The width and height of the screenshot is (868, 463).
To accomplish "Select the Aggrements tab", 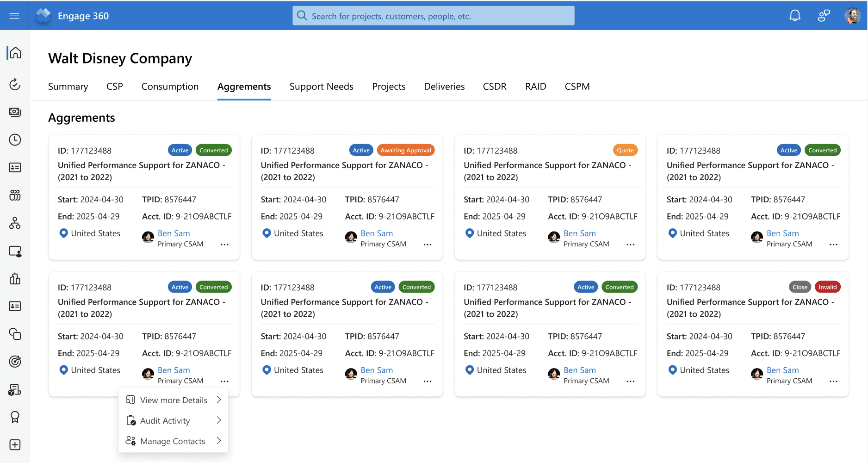I will coord(244,87).
